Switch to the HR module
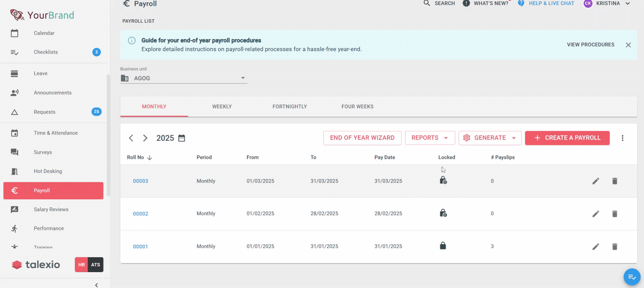Image resolution: width=644 pixels, height=288 pixels. pyautogui.click(x=81, y=265)
